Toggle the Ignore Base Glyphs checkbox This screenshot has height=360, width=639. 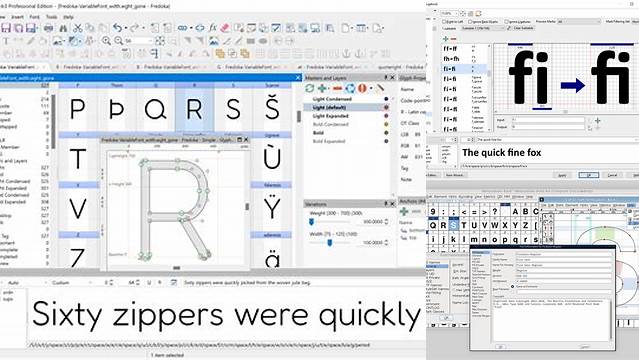click(x=470, y=22)
